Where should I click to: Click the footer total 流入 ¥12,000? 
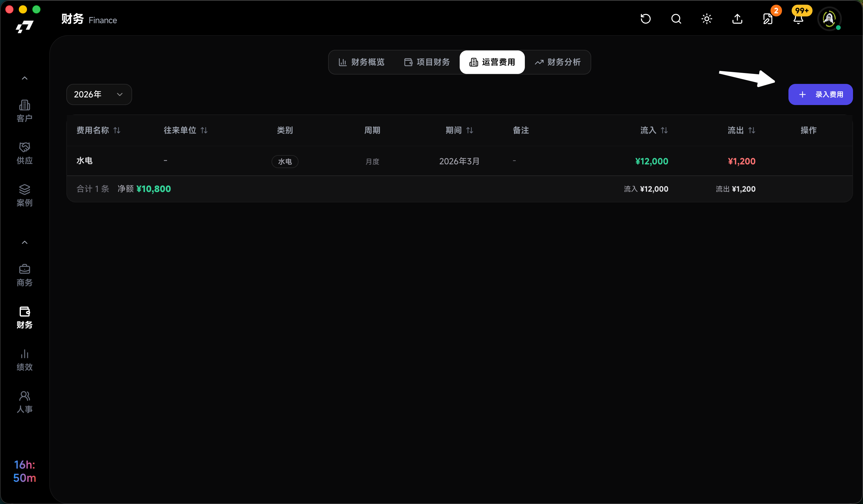pos(646,189)
